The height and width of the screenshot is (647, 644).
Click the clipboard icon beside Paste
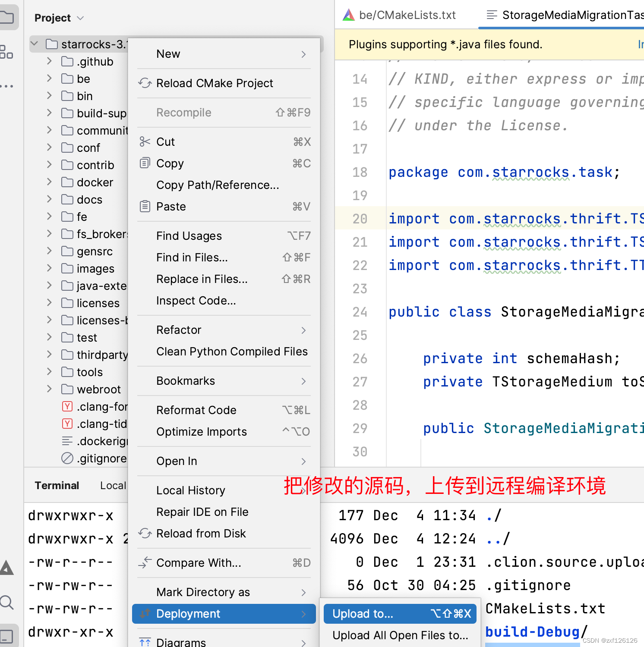[145, 206]
